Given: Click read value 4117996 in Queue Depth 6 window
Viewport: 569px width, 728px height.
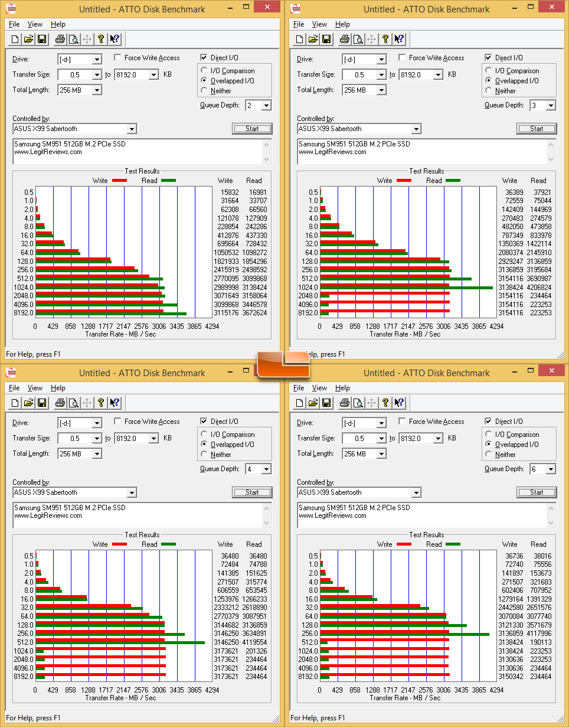Looking at the screenshot, I should pyautogui.click(x=539, y=634).
